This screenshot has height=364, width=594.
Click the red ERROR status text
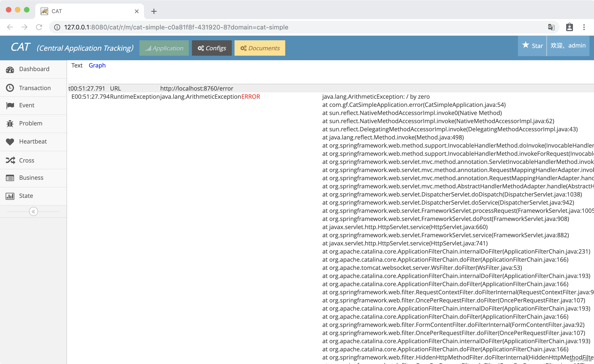(x=251, y=97)
